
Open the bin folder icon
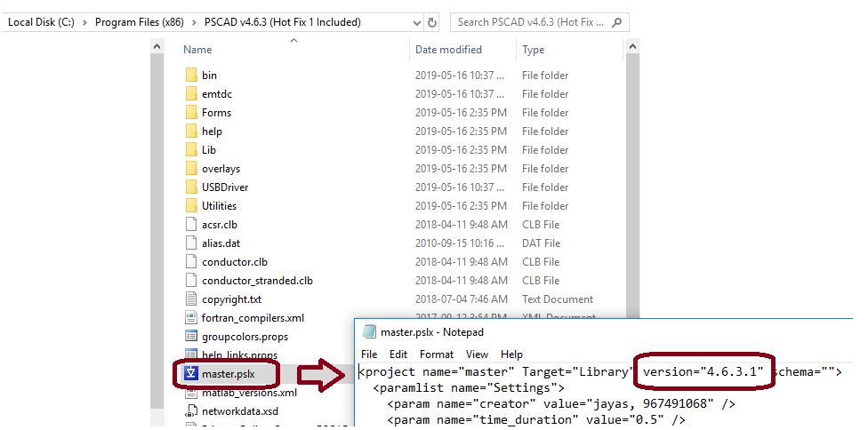click(x=191, y=76)
